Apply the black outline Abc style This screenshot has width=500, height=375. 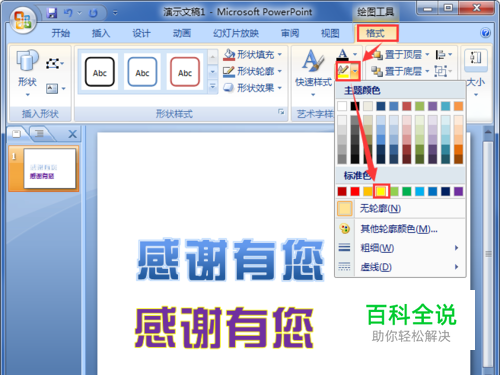pyautogui.click(x=100, y=72)
